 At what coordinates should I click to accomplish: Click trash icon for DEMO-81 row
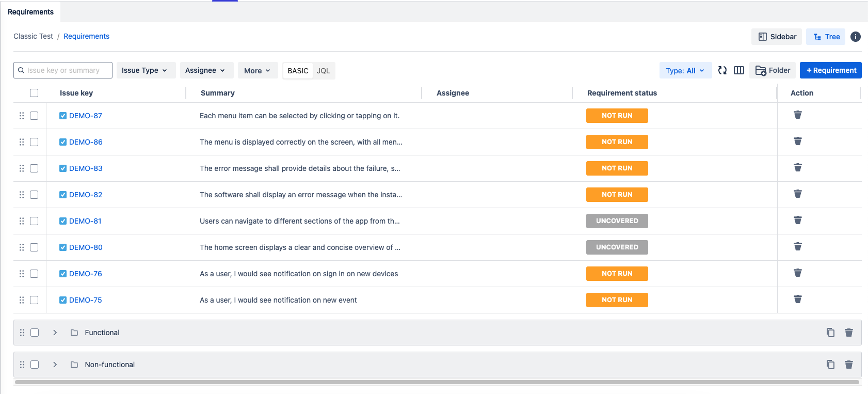tap(797, 220)
